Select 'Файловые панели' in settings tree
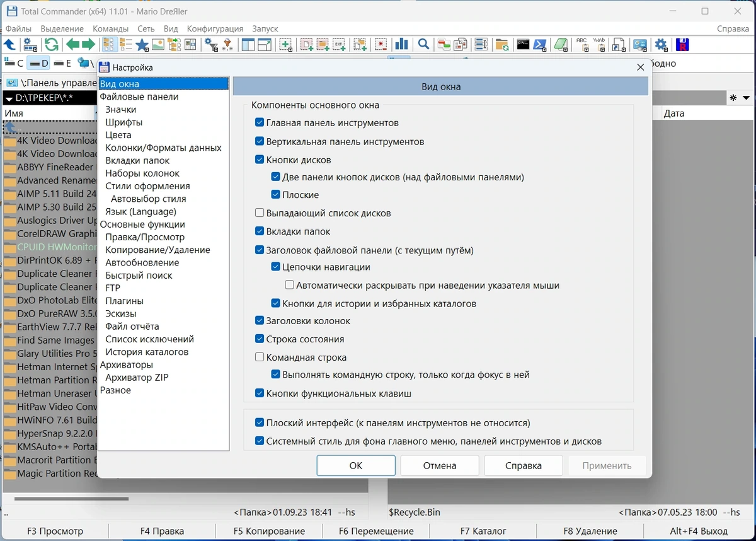 tap(139, 96)
